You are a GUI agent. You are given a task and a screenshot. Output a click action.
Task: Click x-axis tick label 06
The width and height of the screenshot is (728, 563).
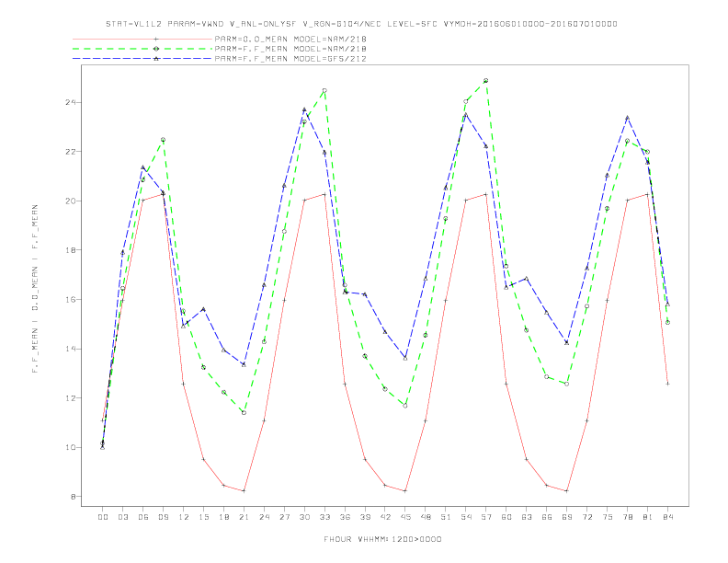coord(143,517)
